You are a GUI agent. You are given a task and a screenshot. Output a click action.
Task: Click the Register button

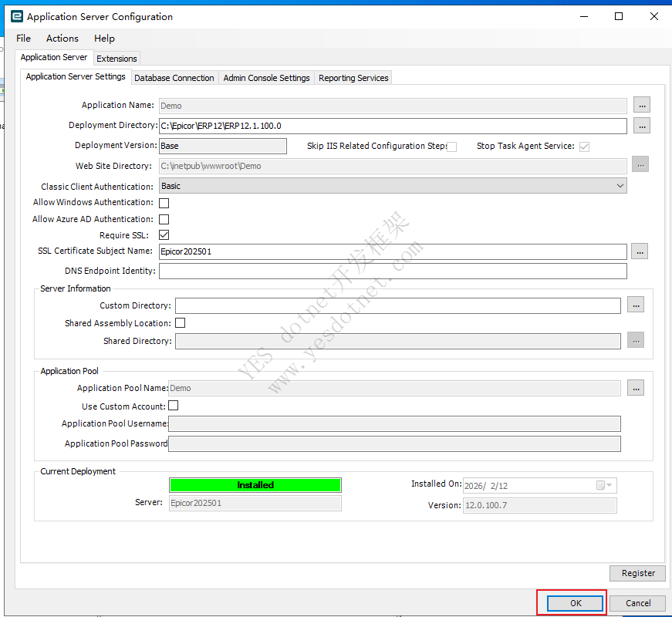coord(637,573)
